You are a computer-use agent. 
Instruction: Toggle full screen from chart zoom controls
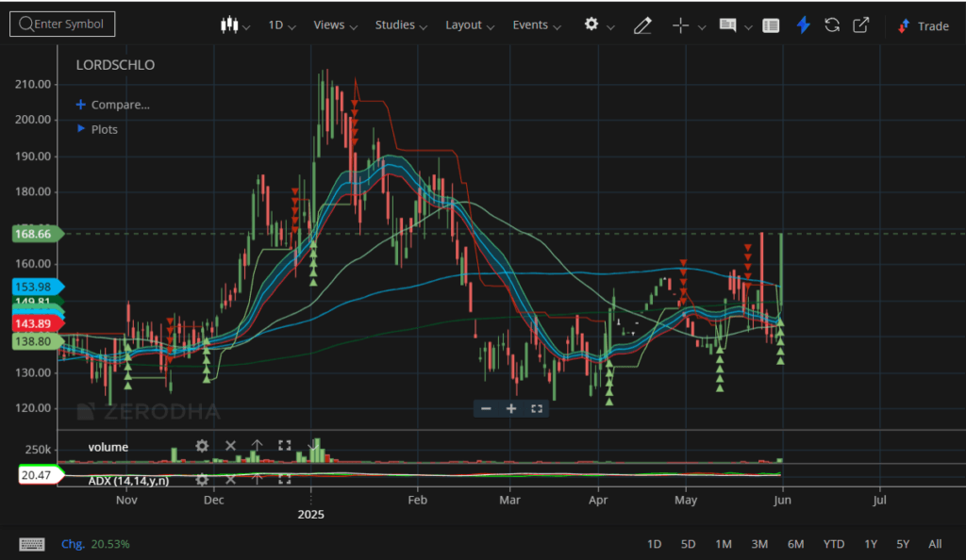point(536,408)
